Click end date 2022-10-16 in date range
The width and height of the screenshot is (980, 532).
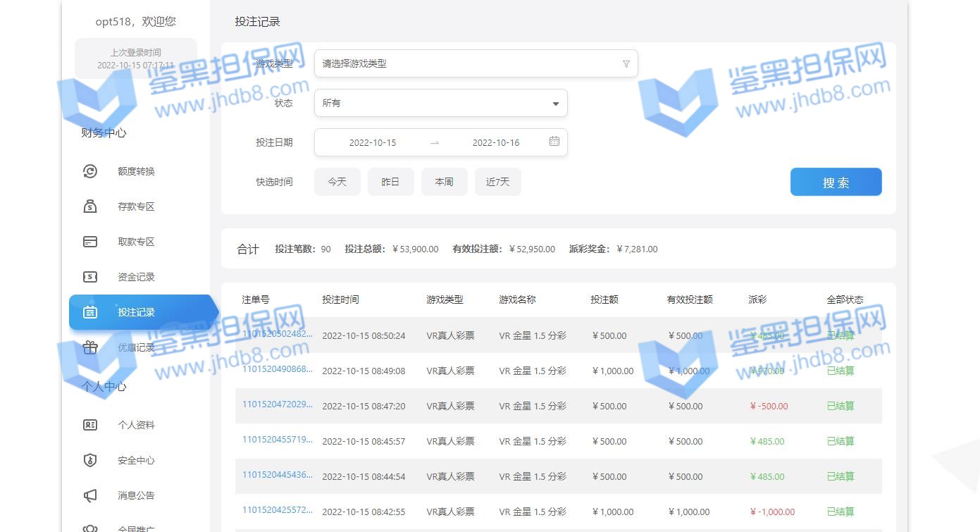[496, 142]
